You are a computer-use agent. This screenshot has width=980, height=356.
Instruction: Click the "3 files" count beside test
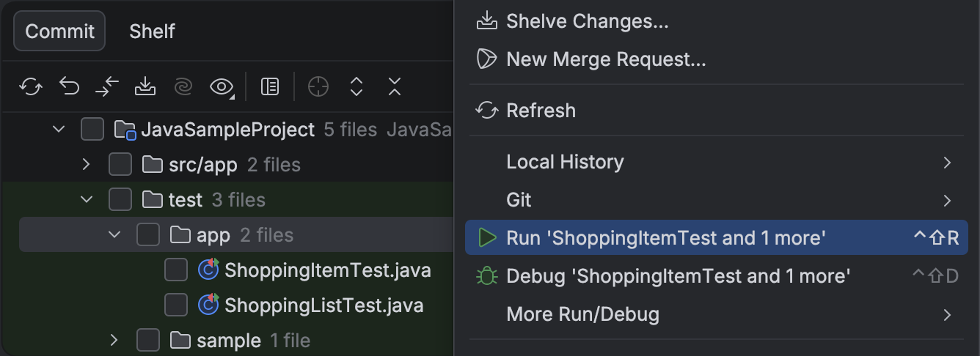click(x=238, y=200)
